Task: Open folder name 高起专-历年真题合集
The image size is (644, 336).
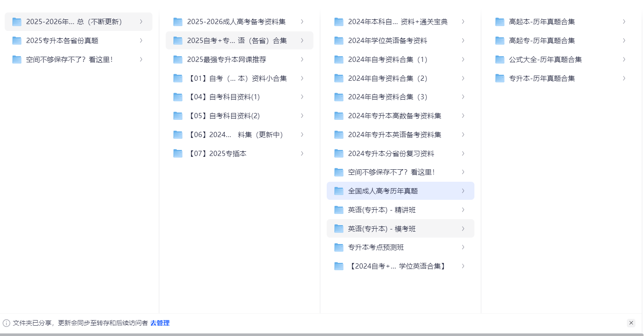Action: coord(542,41)
